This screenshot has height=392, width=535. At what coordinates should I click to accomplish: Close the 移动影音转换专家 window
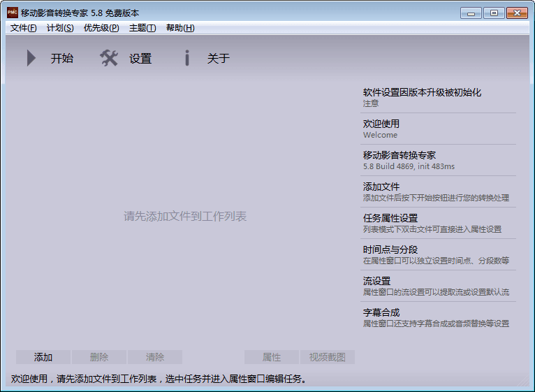point(517,13)
